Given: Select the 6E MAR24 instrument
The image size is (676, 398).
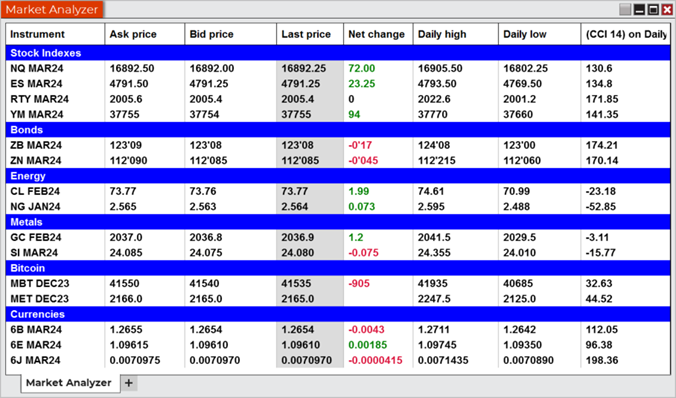Looking at the screenshot, I should pyautogui.click(x=36, y=345).
